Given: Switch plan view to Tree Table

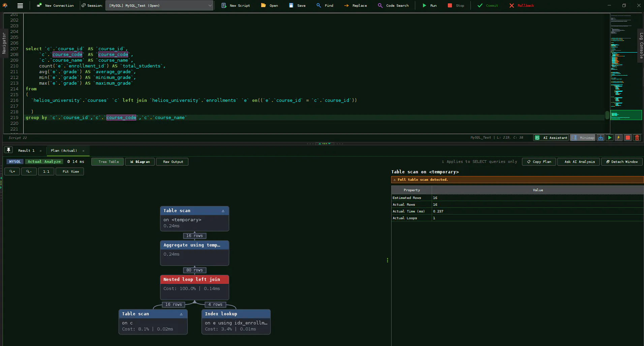Looking at the screenshot, I should point(108,162).
